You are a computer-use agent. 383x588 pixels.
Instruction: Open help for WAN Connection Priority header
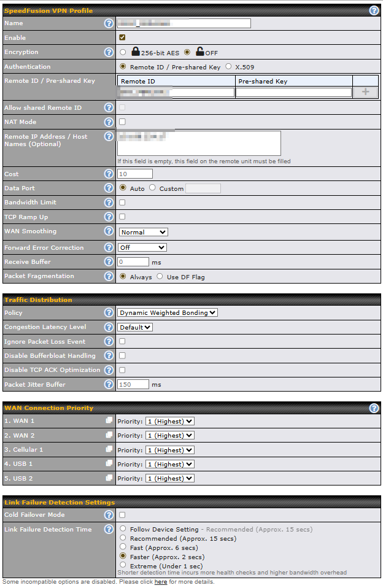(374, 408)
